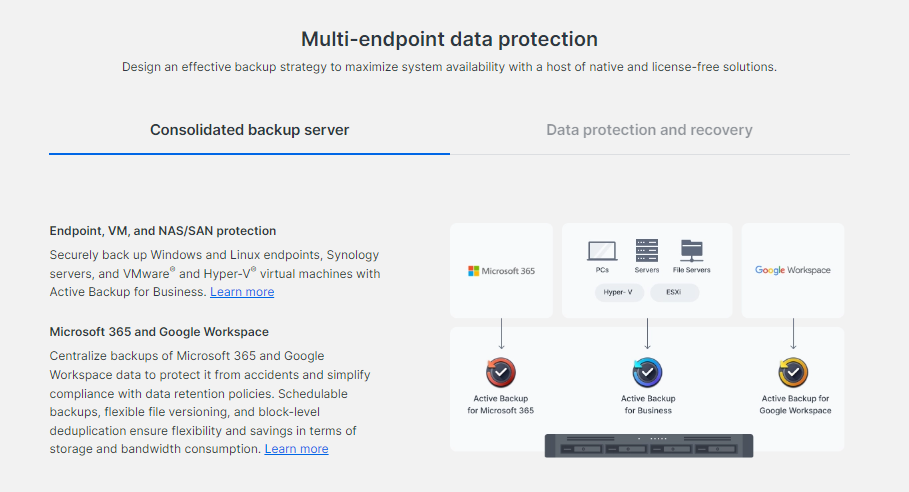Click the blue Active Backup for Business icon

click(648, 372)
